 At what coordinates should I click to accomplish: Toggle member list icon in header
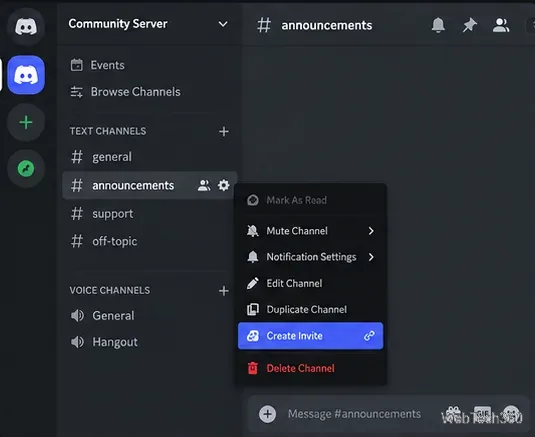coord(501,25)
